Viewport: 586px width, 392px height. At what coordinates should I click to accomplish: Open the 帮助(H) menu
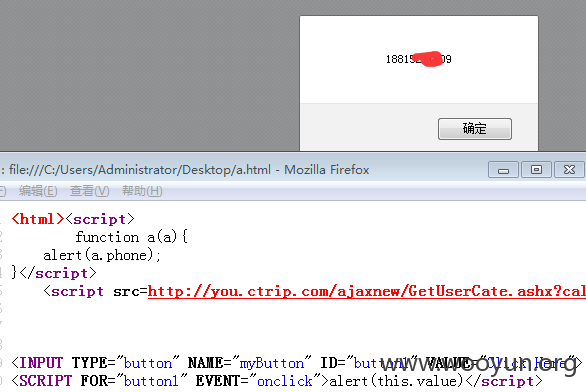(142, 191)
